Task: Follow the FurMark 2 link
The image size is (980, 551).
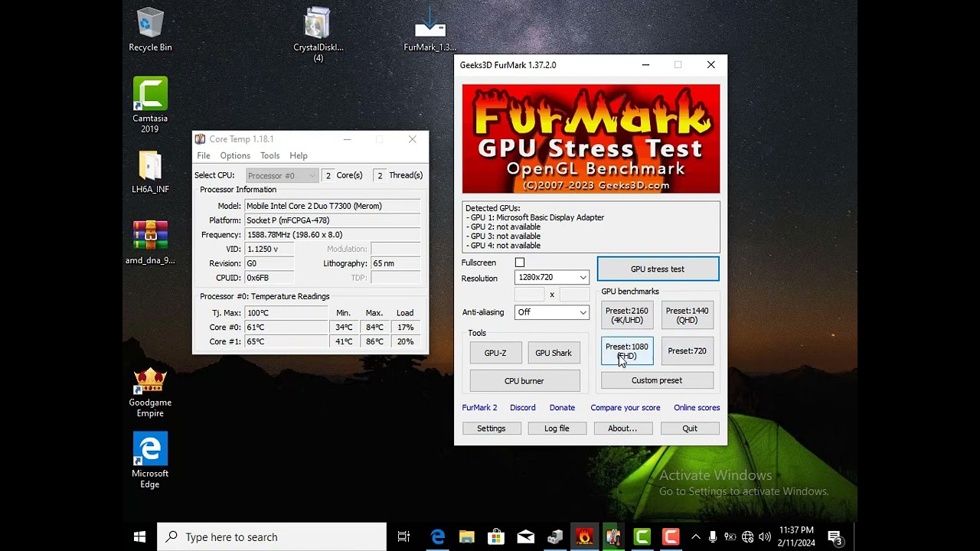Action: coord(479,408)
